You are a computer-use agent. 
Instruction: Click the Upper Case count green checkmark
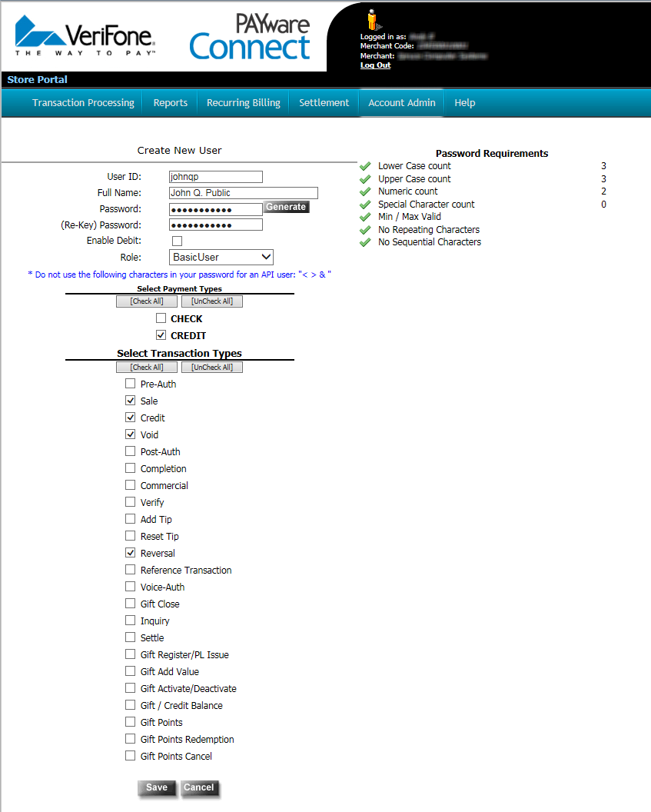[x=365, y=179]
